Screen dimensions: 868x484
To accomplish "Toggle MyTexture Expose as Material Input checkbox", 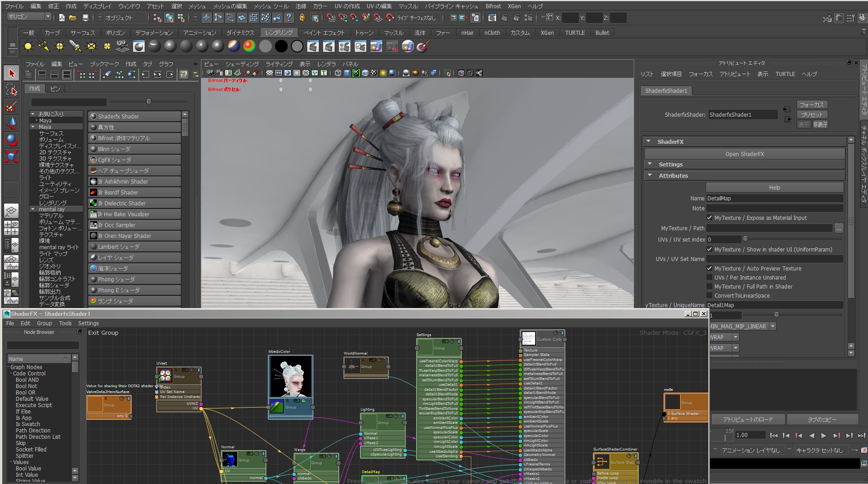I will tap(710, 218).
